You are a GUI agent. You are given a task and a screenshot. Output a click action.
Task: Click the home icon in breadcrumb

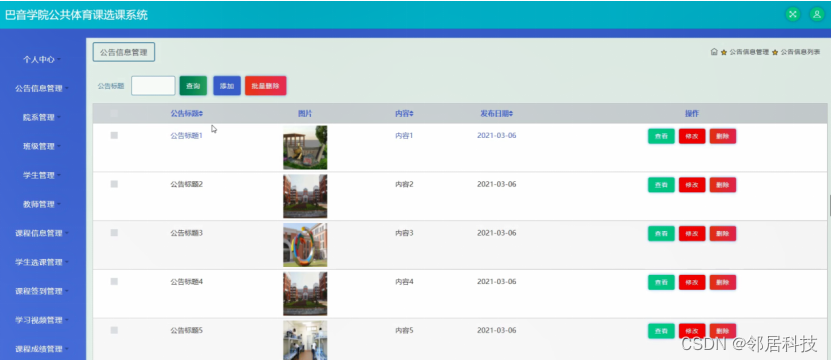[x=714, y=52]
